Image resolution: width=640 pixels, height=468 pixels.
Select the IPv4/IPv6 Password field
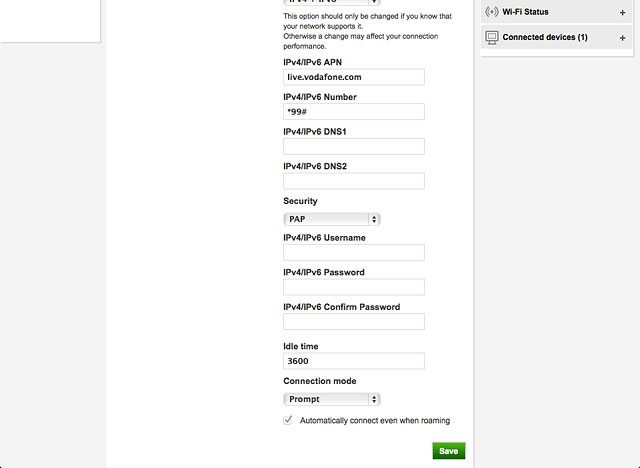(x=354, y=287)
